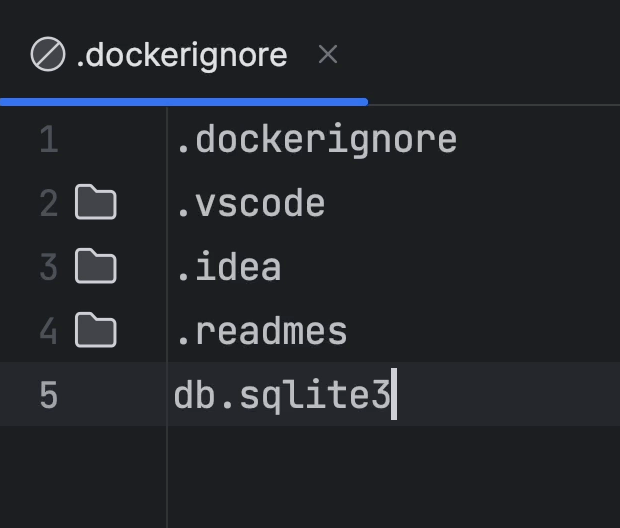Place cursor in the .readmes entry
620x528 pixels.
261,331
